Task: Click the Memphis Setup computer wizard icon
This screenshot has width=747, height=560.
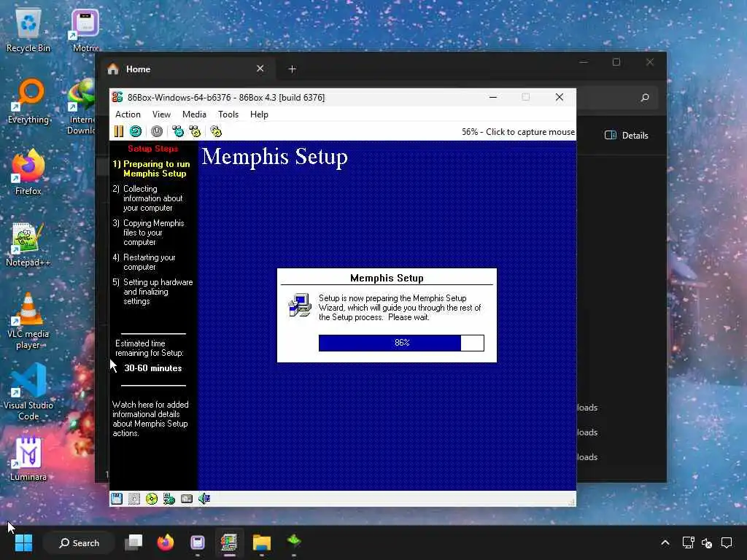Action: 300,306
